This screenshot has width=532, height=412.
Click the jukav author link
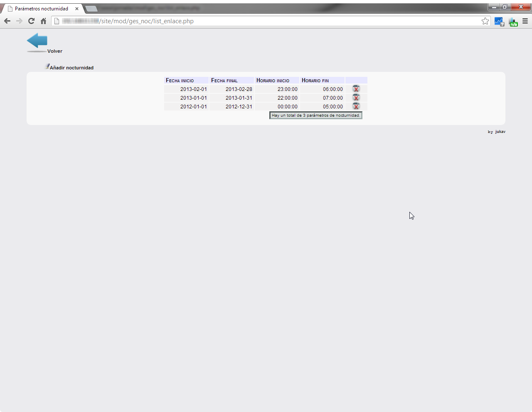click(x=500, y=132)
